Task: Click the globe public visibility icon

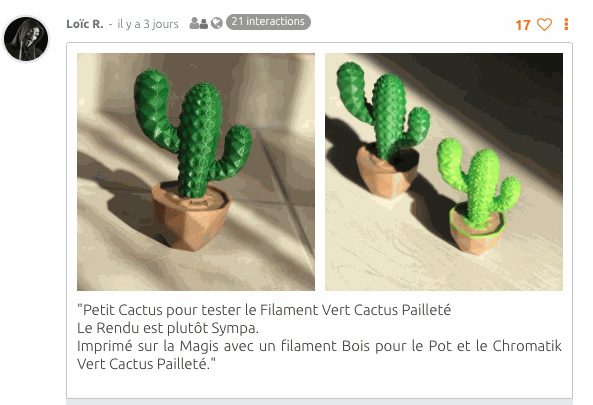Action: point(217,23)
